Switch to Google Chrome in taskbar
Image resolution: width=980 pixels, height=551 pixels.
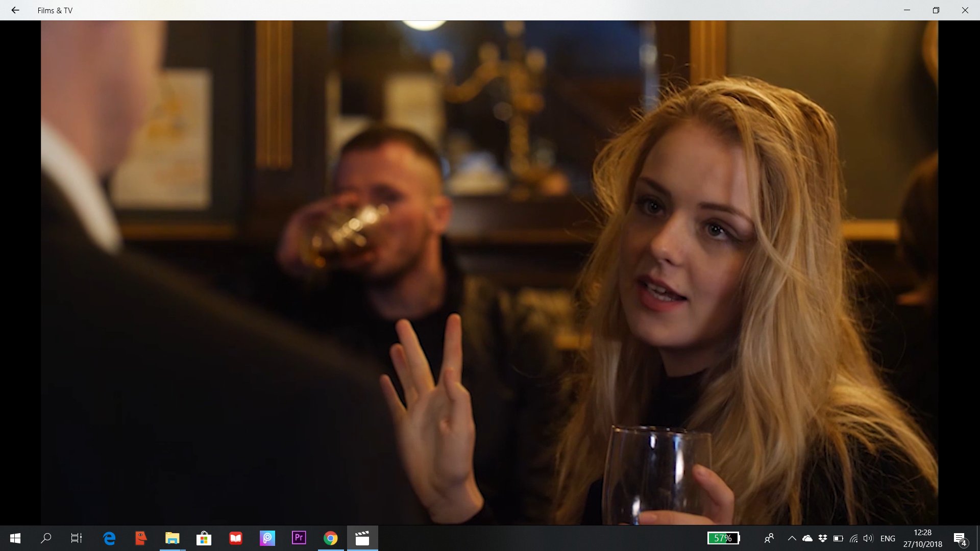pos(331,538)
